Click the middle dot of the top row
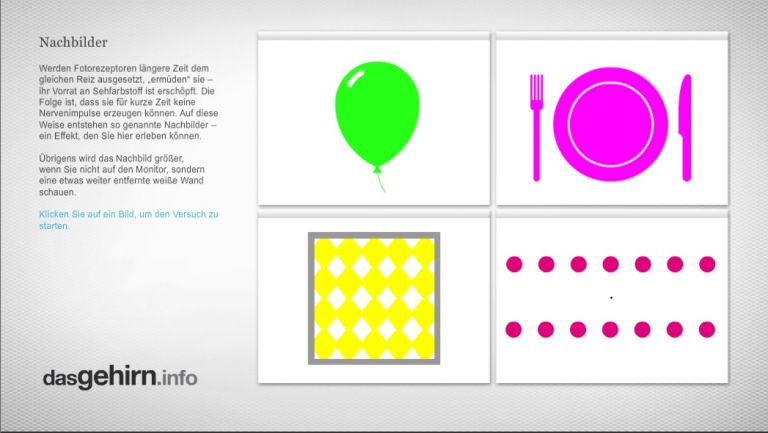Screen dimensions: 768x433 tap(611, 264)
